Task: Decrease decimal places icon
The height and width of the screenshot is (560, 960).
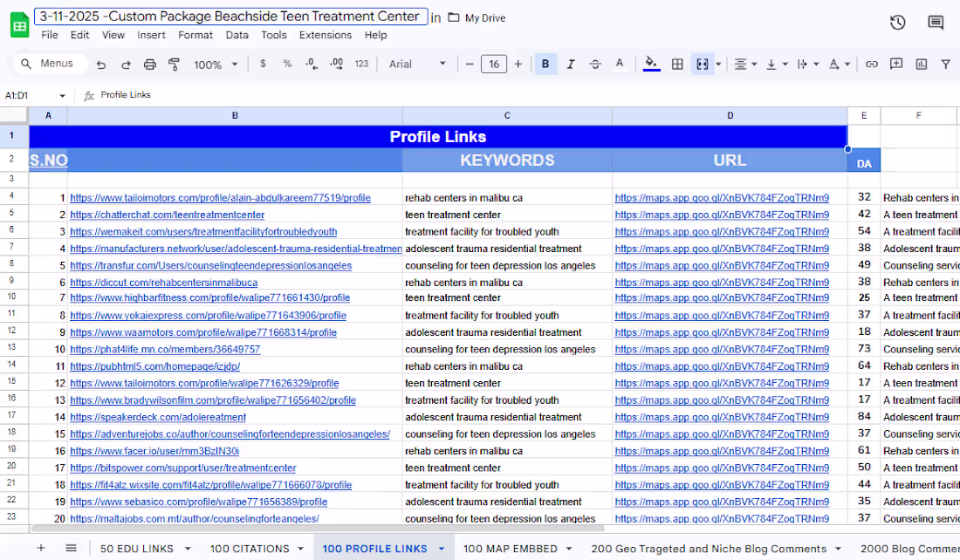Action: (312, 64)
